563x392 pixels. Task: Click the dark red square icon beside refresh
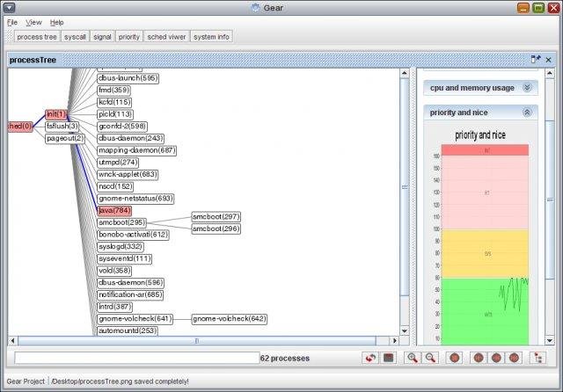pos(389,358)
